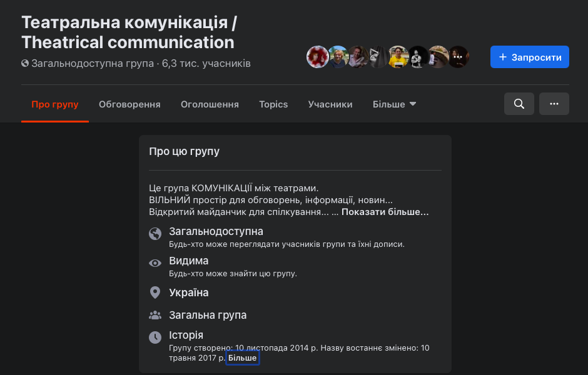Click small globe icon before Загальнодоступна група
The height and width of the screenshot is (375, 588).
pyautogui.click(x=25, y=63)
